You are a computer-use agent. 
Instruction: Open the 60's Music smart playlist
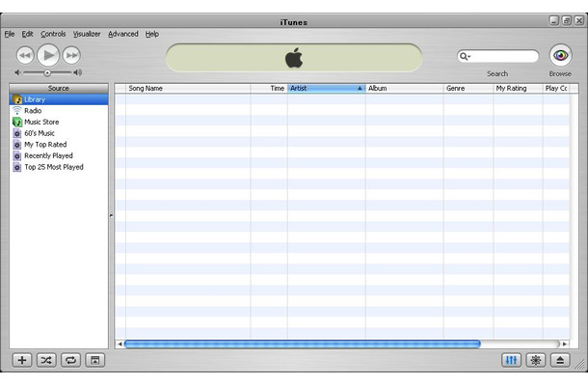59,133
